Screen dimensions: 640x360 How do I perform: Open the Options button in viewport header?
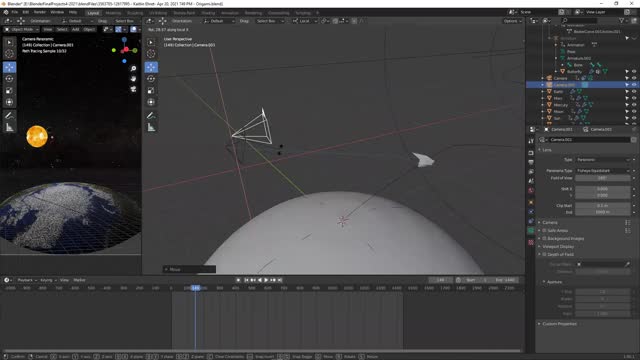click(512, 21)
